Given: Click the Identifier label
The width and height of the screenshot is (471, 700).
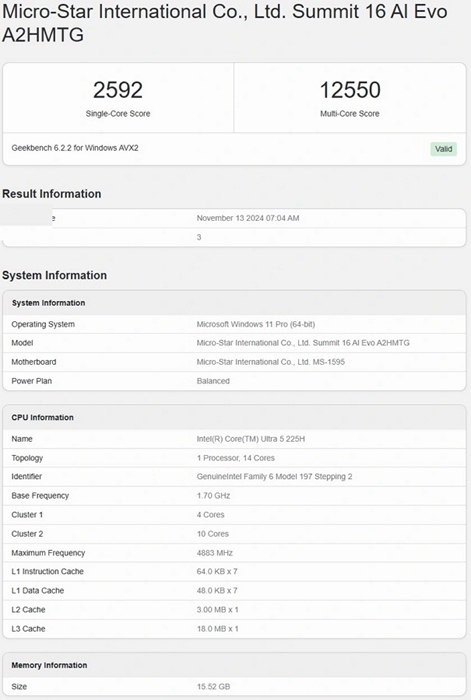Looking at the screenshot, I should tap(27, 476).
